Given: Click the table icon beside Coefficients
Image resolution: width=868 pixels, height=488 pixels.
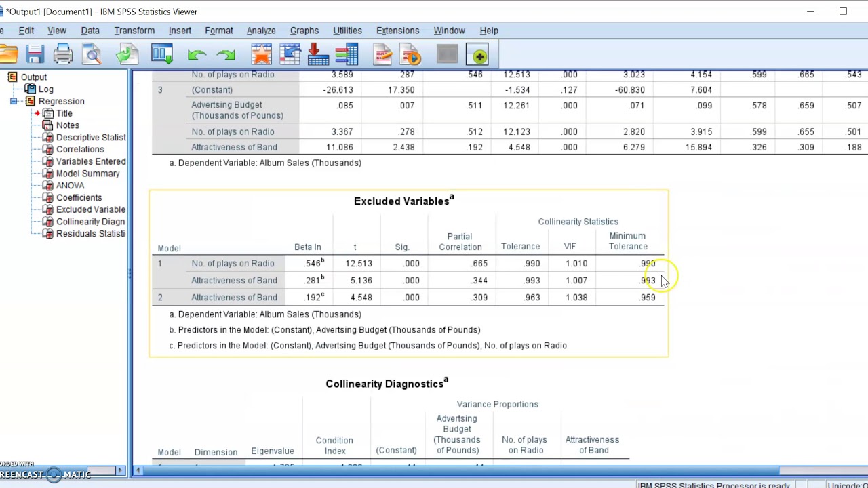Looking at the screenshot, I should (x=47, y=198).
